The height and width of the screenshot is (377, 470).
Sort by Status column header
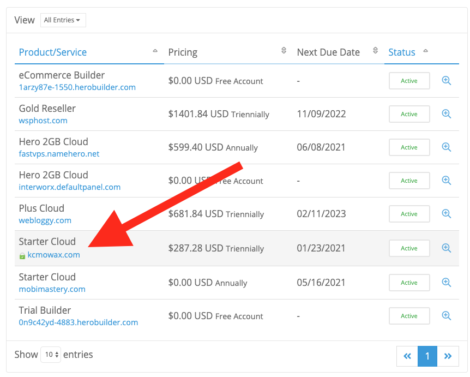[402, 52]
